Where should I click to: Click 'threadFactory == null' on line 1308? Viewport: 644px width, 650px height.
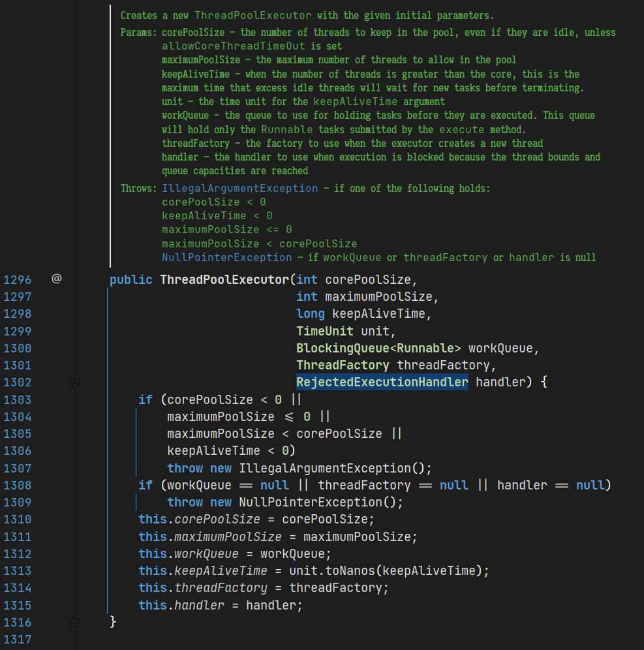tap(393, 485)
